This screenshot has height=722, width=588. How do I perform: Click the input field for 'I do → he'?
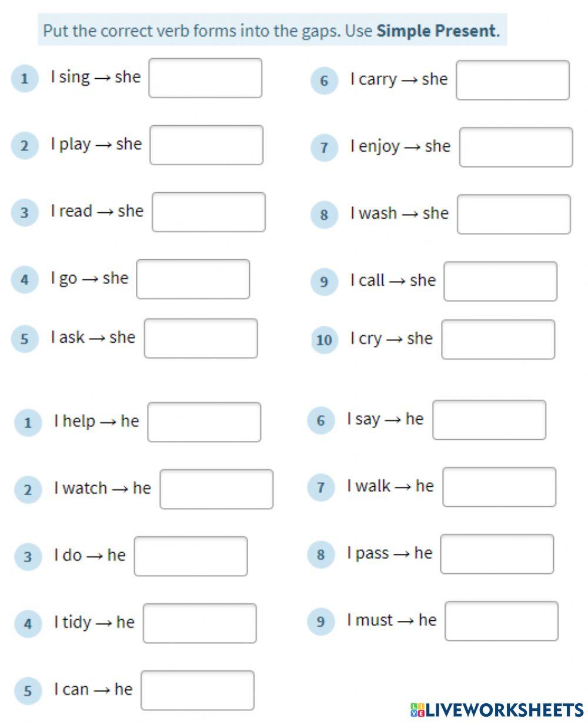tap(191, 556)
